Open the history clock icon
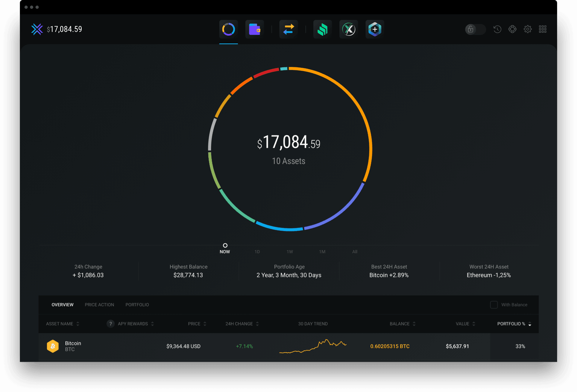Screen dimensions: 577x392 pyautogui.click(x=497, y=29)
